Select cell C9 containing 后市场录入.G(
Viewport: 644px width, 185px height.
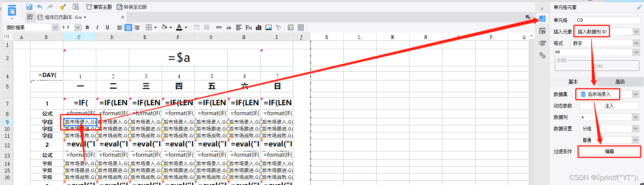coord(79,122)
